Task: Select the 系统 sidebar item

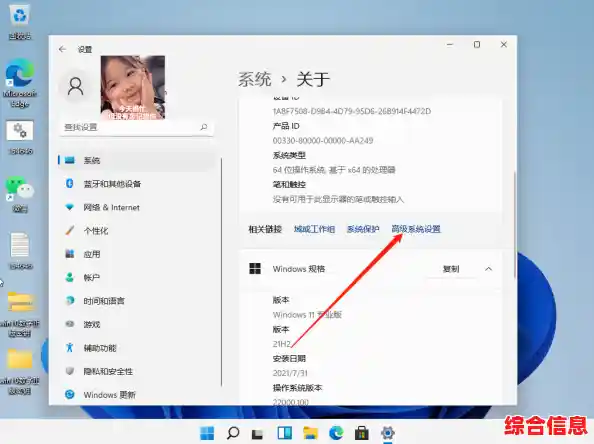Action: tap(136, 160)
